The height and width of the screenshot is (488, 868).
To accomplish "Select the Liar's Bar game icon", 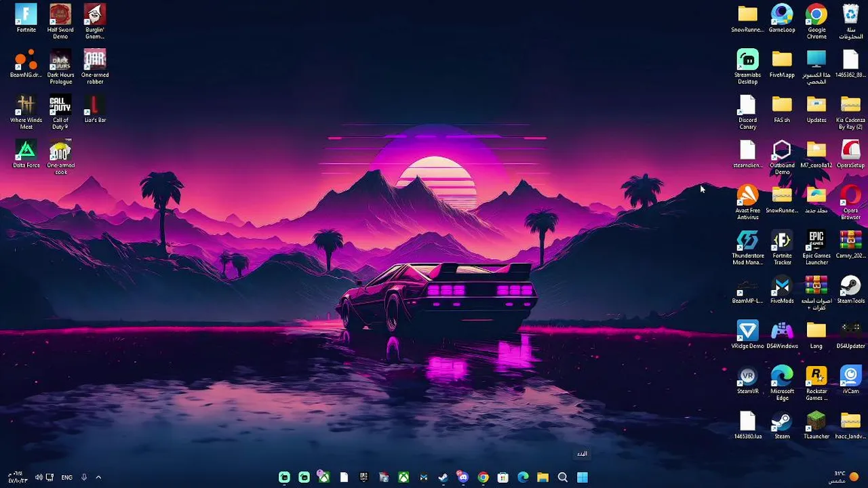I will (x=95, y=108).
